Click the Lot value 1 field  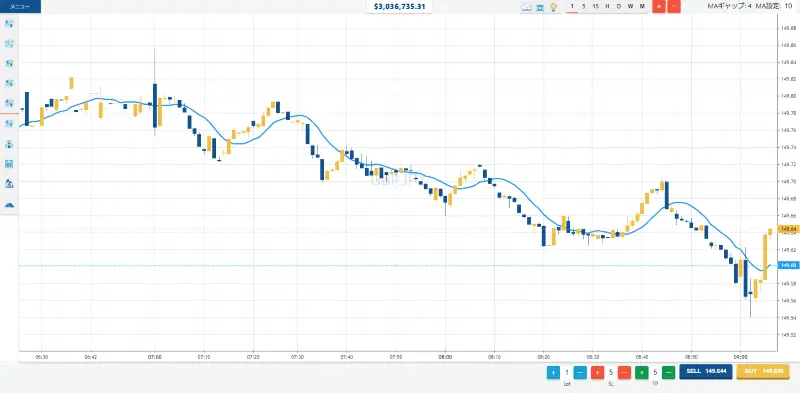[567, 372]
